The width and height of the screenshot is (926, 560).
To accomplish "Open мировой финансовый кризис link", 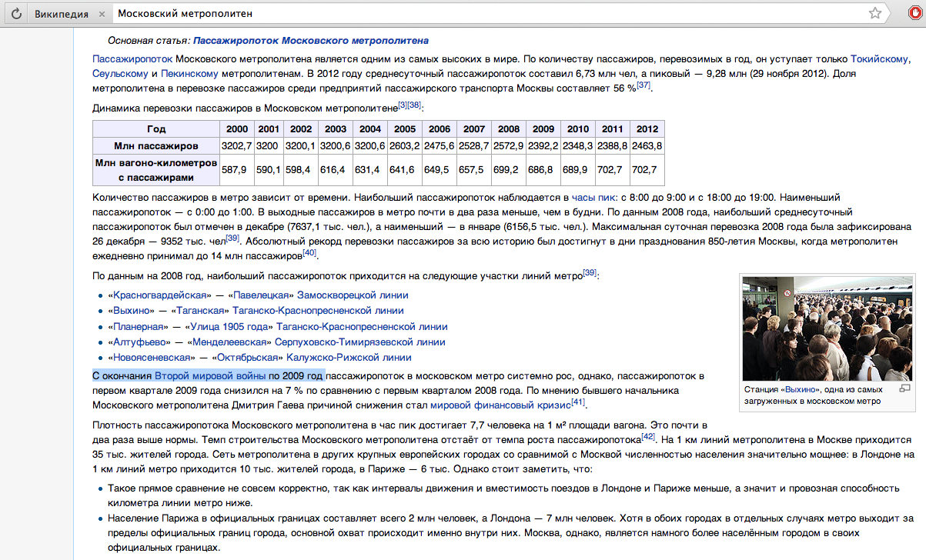I will point(500,405).
